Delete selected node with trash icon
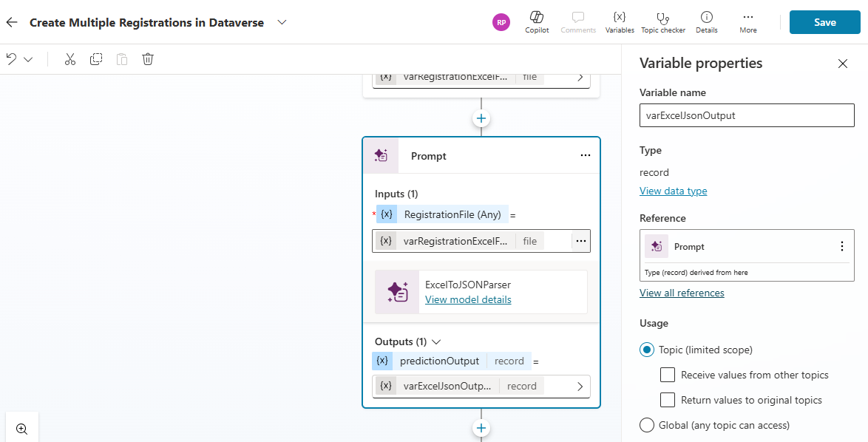This screenshot has width=868, height=442. 148,59
